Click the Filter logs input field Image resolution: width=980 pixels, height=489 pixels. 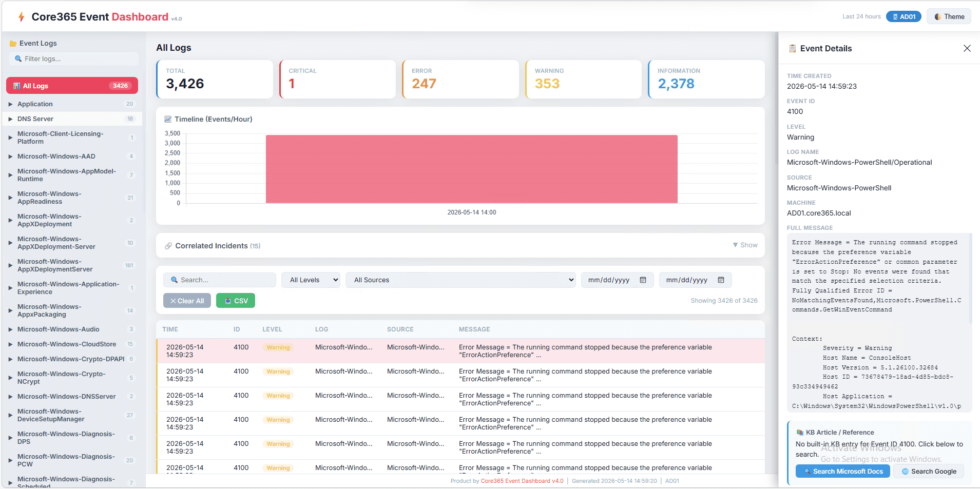tap(73, 59)
